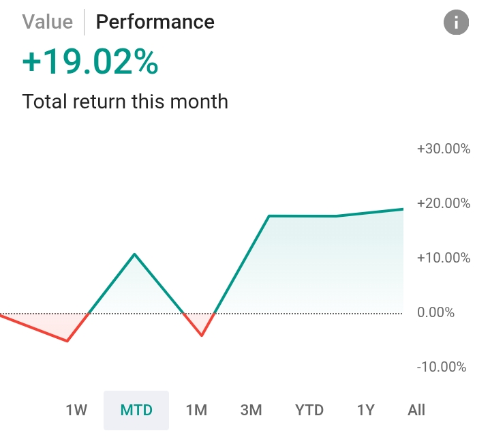Click the +19.02% return figure
The image size is (490, 448).
point(91,63)
